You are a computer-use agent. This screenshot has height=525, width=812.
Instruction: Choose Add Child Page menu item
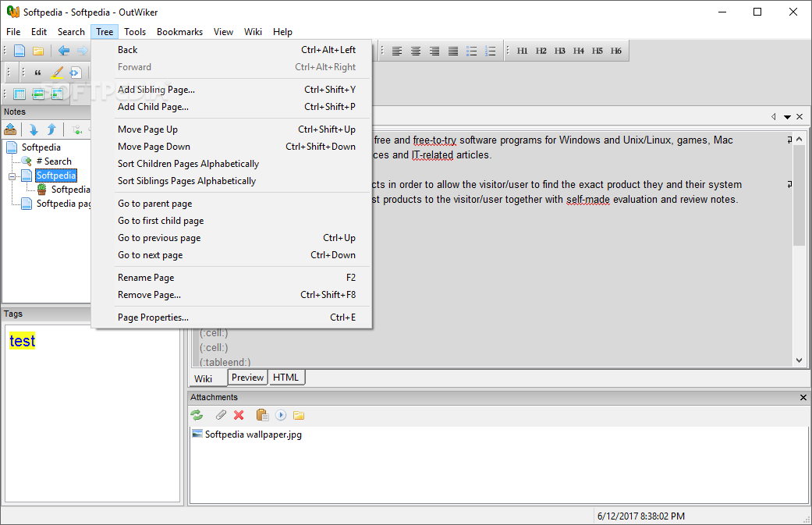(232, 107)
